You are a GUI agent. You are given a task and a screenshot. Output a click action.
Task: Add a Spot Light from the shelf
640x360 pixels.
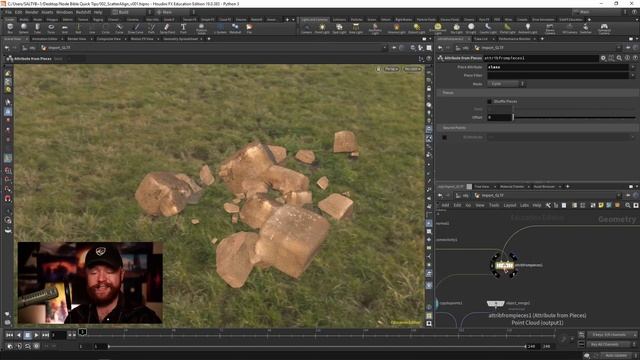339,28
